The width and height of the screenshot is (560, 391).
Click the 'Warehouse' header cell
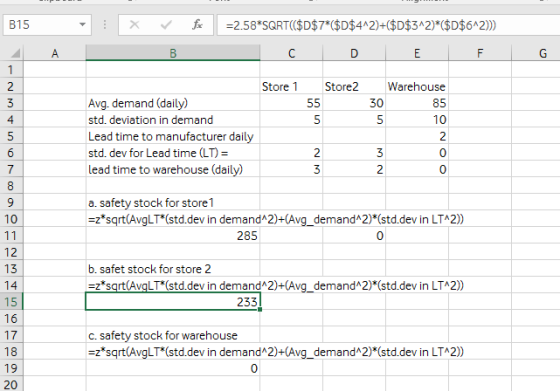point(417,86)
